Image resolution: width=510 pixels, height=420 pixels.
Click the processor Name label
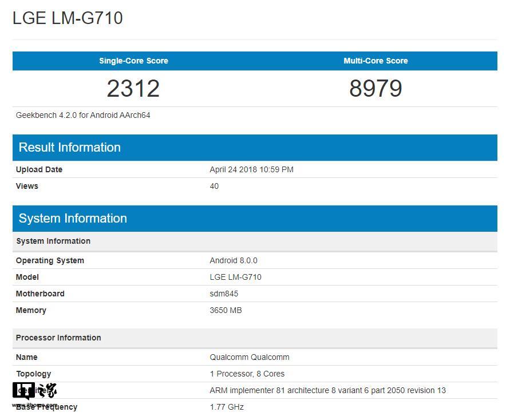coord(27,357)
